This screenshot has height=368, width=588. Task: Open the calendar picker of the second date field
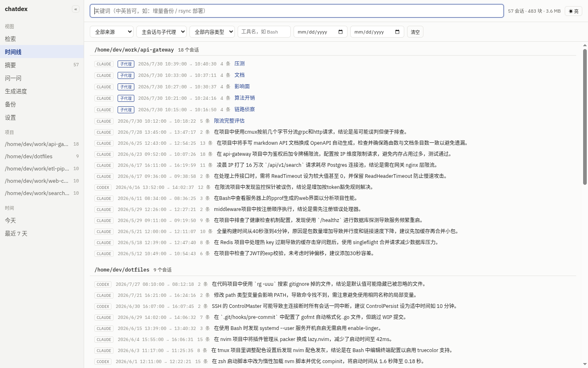[x=397, y=32]
